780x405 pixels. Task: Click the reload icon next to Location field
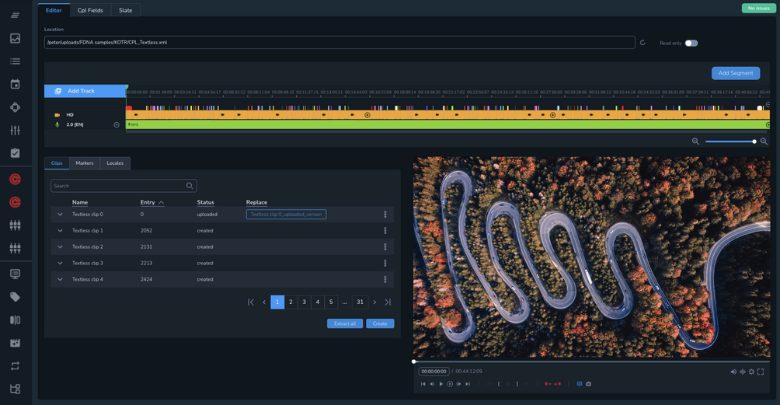click(642, 43)
